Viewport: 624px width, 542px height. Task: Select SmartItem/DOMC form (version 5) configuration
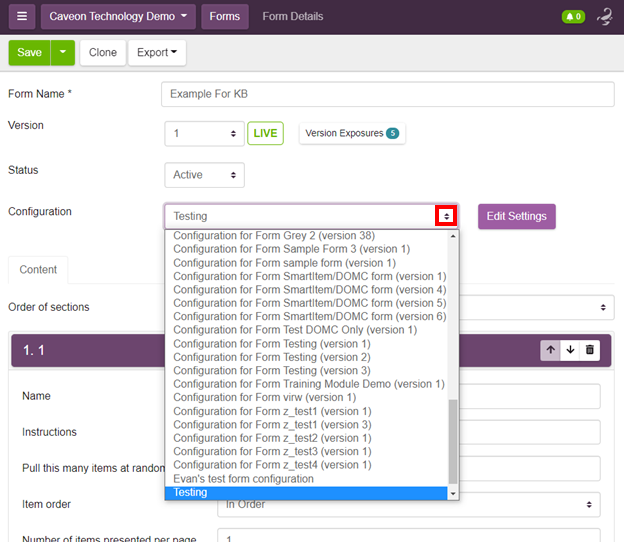[306, 303]
